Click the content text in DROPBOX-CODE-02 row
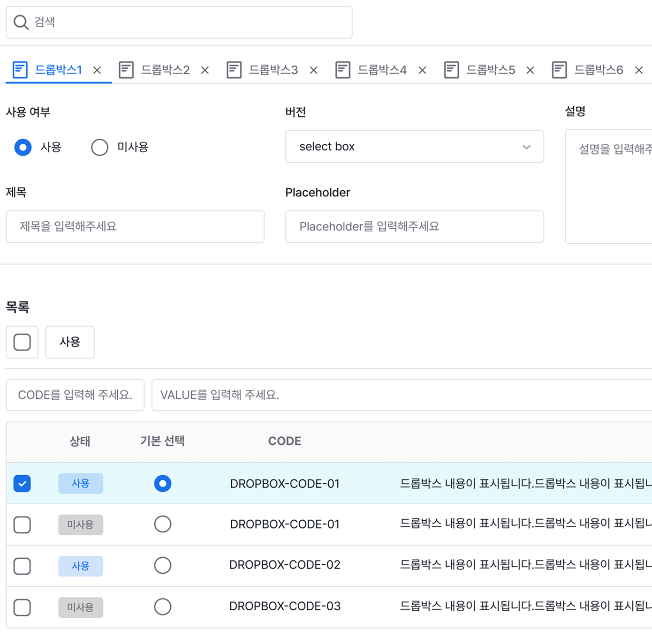 click(526, 565)
